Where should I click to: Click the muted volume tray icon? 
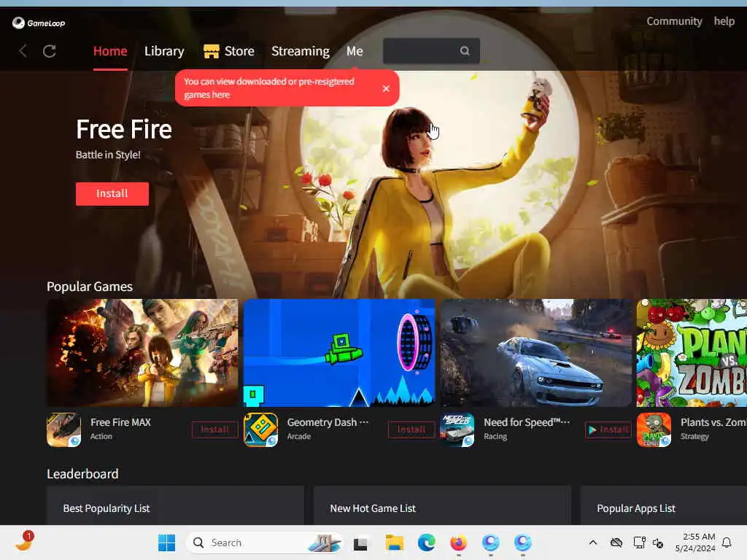(x=658, y=542)
